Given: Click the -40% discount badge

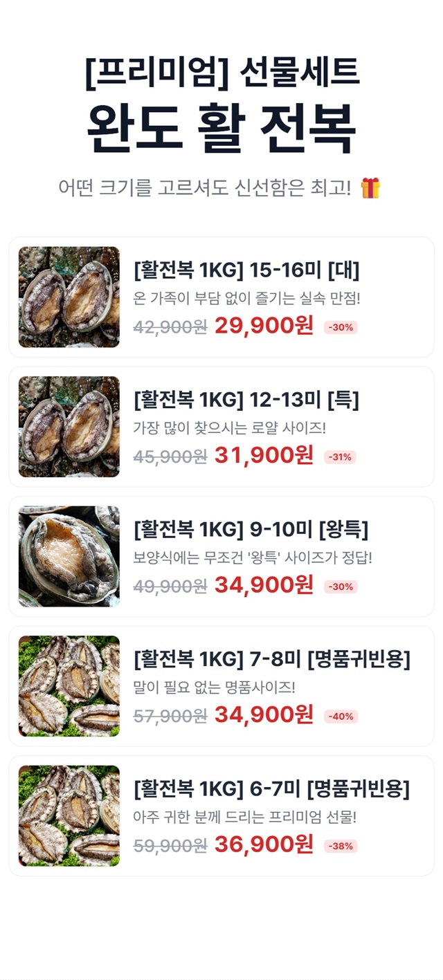Looking at the screenshot, I should coord(341,716).
